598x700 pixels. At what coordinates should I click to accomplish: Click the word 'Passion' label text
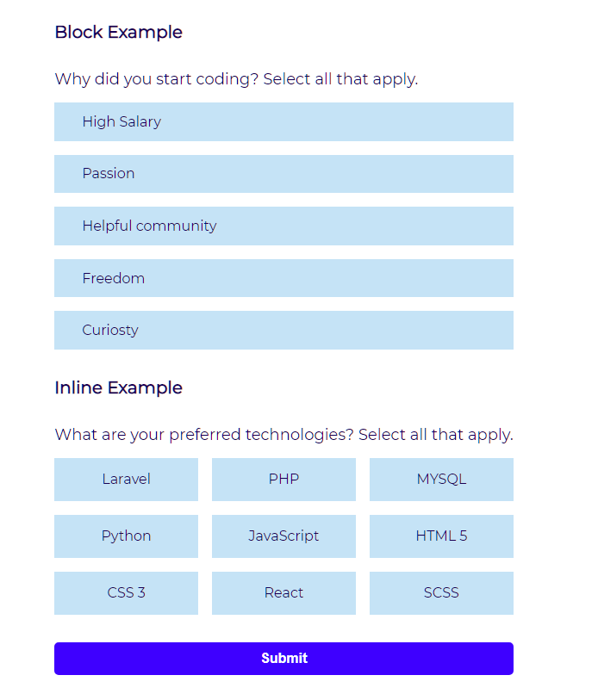click(x=109, y=174)
